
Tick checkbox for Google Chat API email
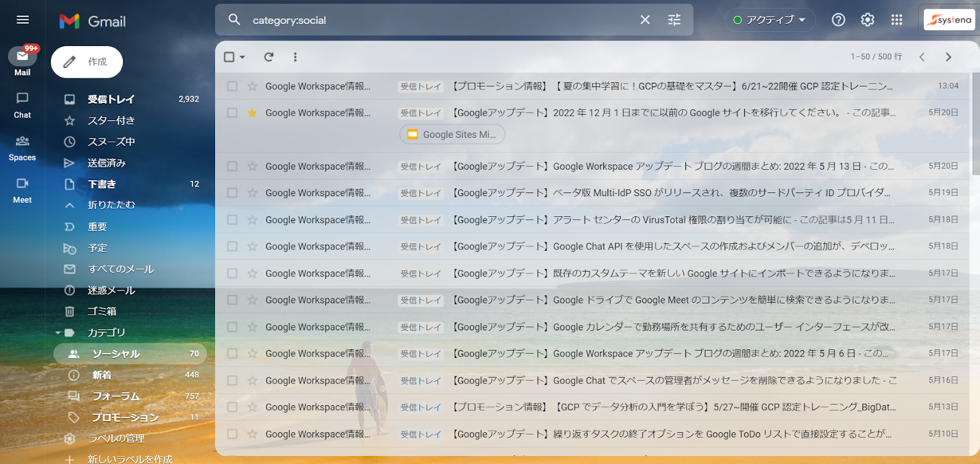[x=232, y=246]
